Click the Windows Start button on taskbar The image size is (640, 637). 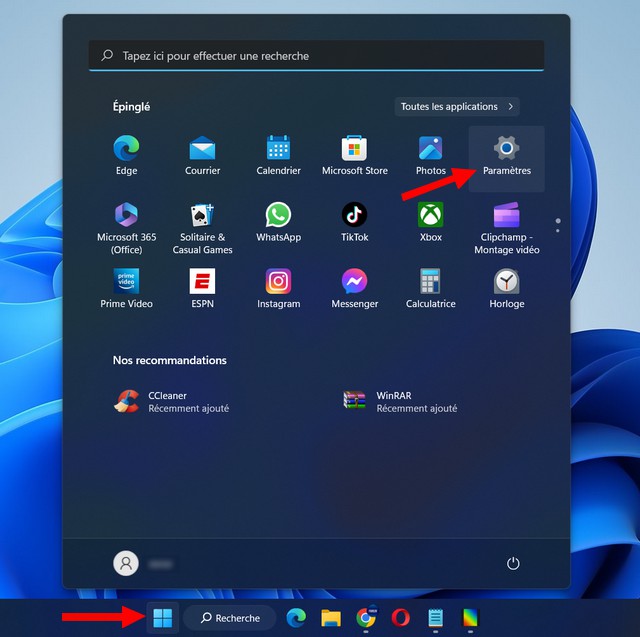pyautogui.click(x=162, y=618)
